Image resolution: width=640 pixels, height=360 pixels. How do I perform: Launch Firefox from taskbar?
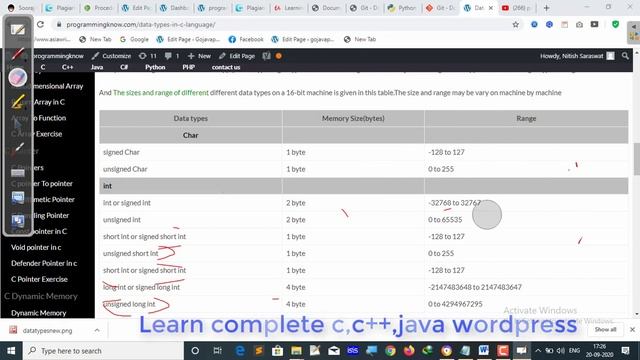click(409, 351)
